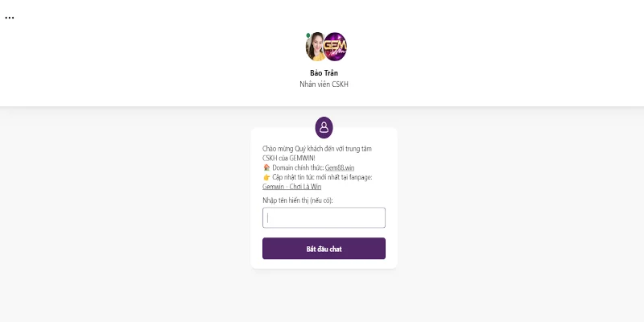The height and width of the screenshot is (322, 644).
Task: Click CSKH của GEMWIN text line
Action: (289, 158)
